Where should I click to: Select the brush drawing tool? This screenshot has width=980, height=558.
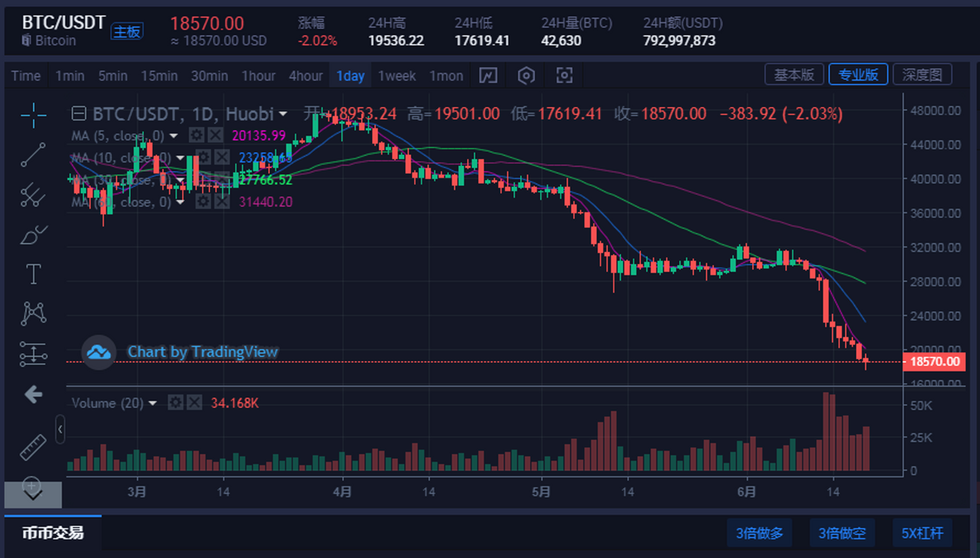33,235
